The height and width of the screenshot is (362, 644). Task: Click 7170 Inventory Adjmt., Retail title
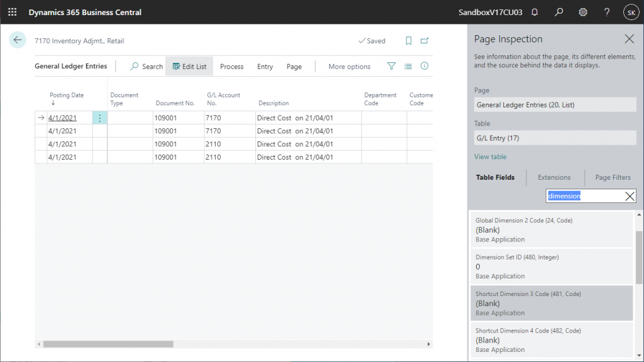click(79, 41)
